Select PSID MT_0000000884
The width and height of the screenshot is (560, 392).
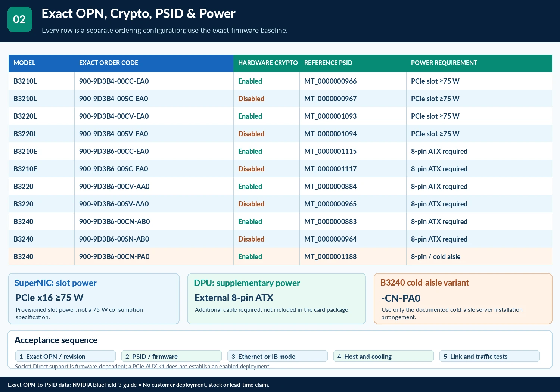pos(330,186)
